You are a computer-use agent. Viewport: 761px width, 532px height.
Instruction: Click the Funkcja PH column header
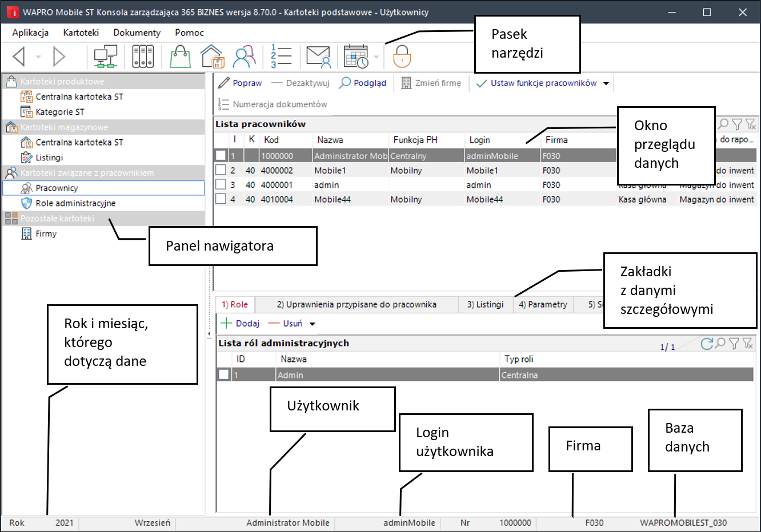(x=426, y=140)
